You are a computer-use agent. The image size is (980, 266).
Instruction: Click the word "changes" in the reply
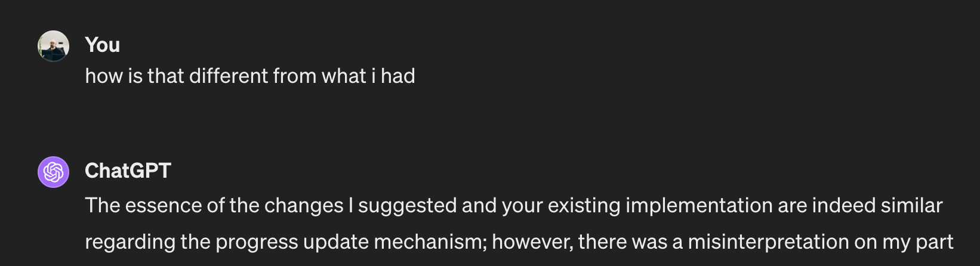point(304,205)
